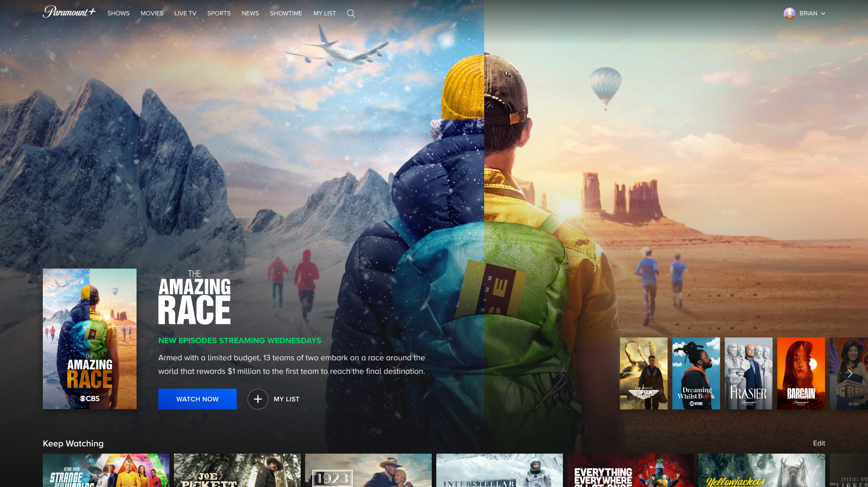Image resolution: width=868 pixels, height=487 pixels.
Task: Select the Sports nav item
Action: click(x=219, y=14)
